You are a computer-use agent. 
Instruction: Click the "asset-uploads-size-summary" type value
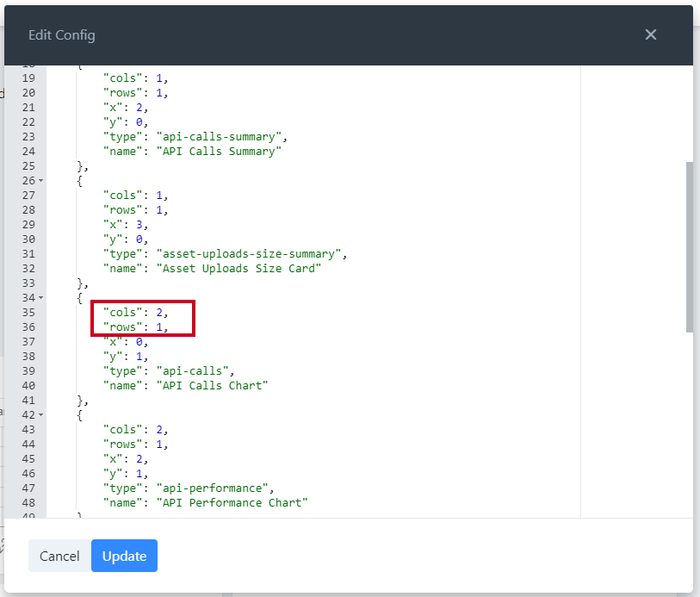[249, 253]
